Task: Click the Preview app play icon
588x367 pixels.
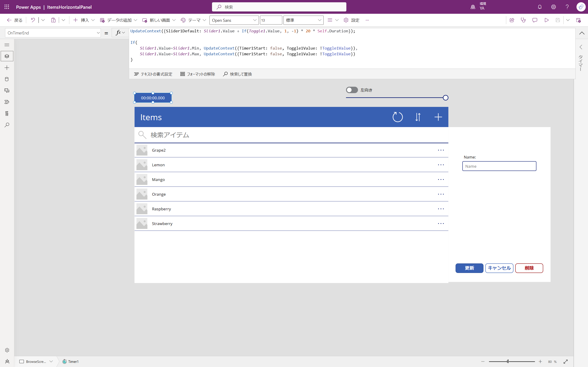Action: 546,20
